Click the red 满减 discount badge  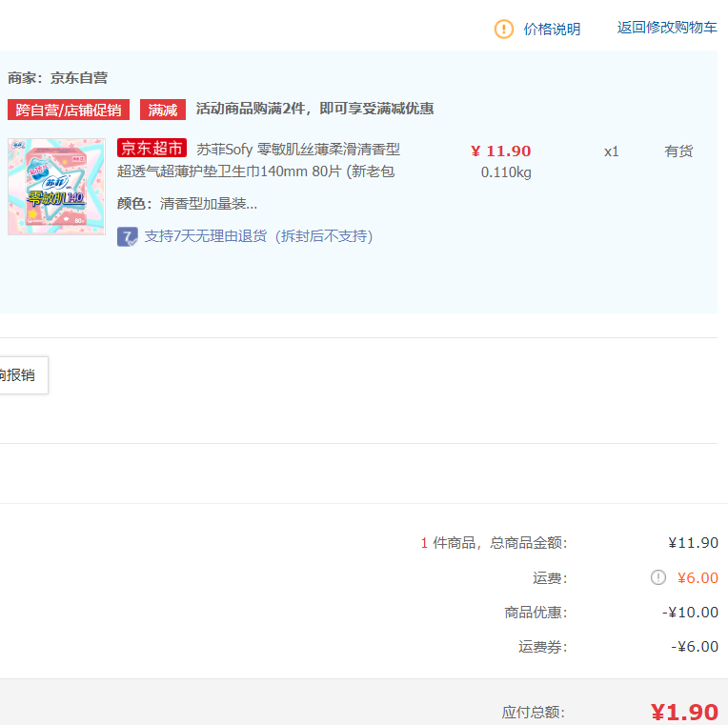(163, 110)
